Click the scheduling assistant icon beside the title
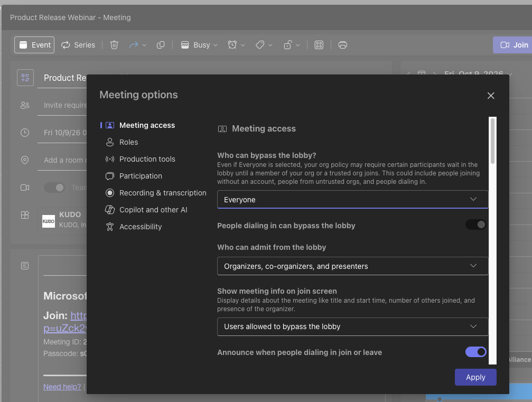532x402 pixels. point(25,78)
